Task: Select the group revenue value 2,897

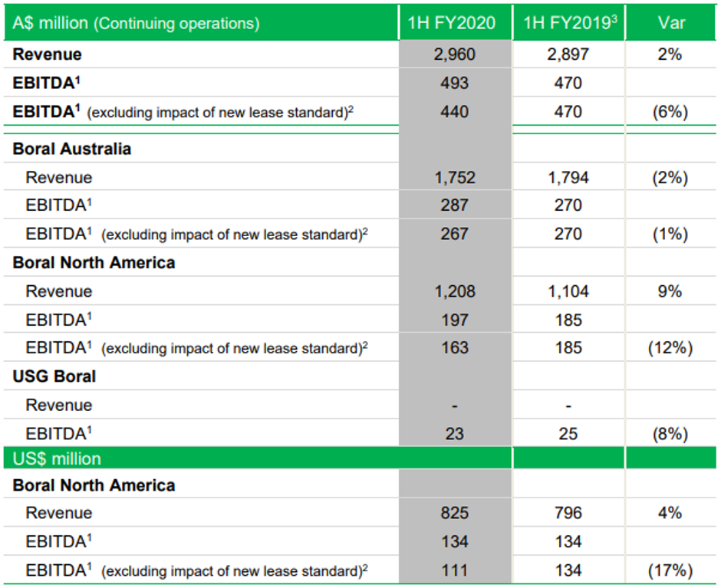Action: 568,54
